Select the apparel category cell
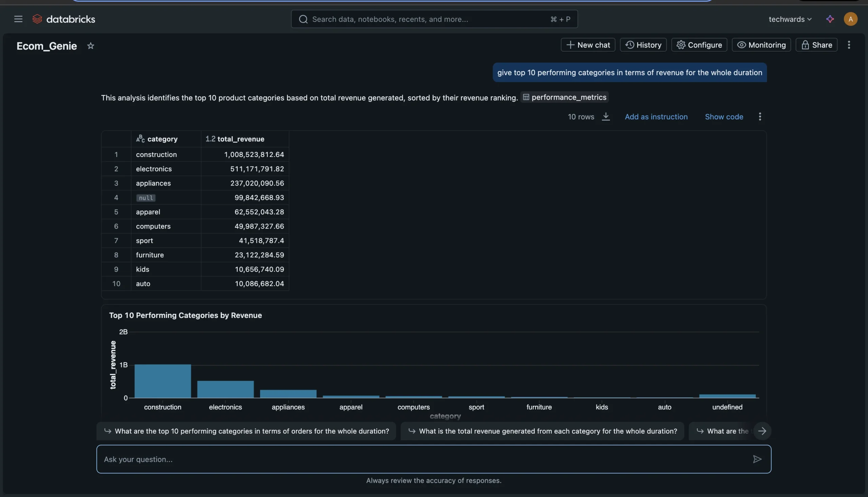The width and height of the screenshot is (868, 497). tap(166, 212)
